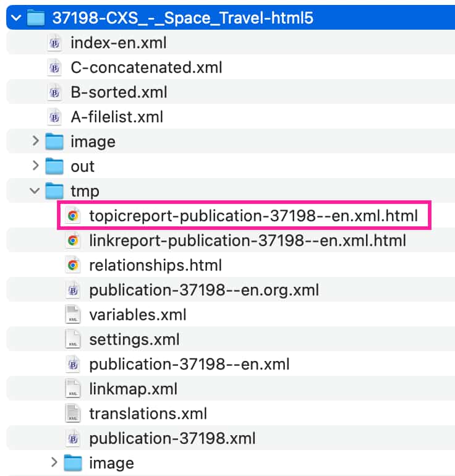Collapse the 37198-CXS_-_Space_Travel-html5 folder
This screenshot has width=455, height=476.
[x=17, y=18]
